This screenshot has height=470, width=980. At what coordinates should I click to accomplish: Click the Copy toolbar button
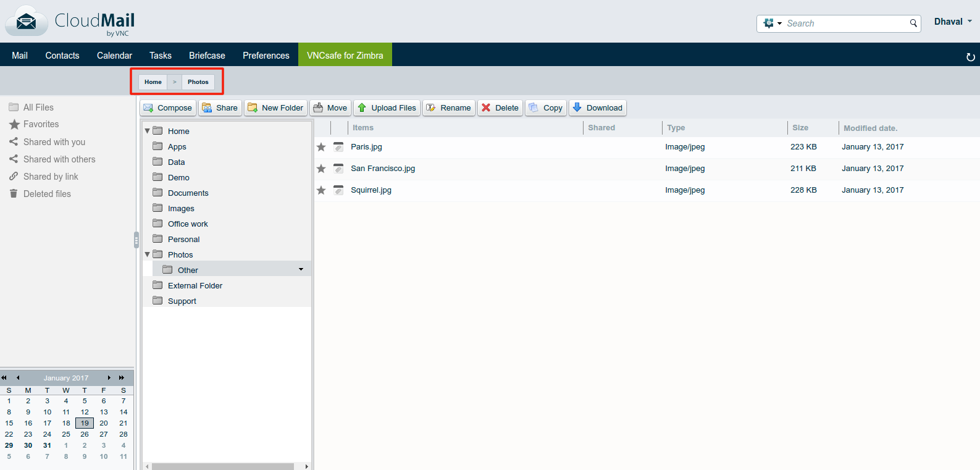(x=546, y=107)
